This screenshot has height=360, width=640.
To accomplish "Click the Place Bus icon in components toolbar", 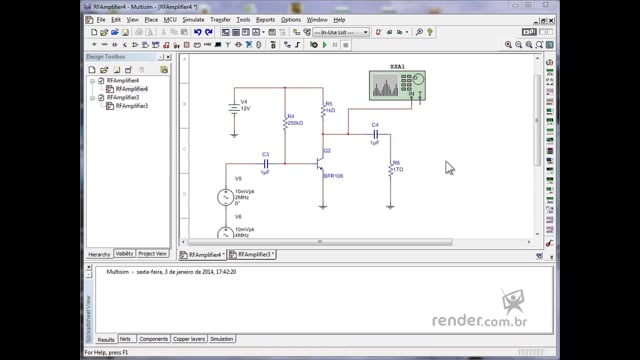I will (298, 45).
